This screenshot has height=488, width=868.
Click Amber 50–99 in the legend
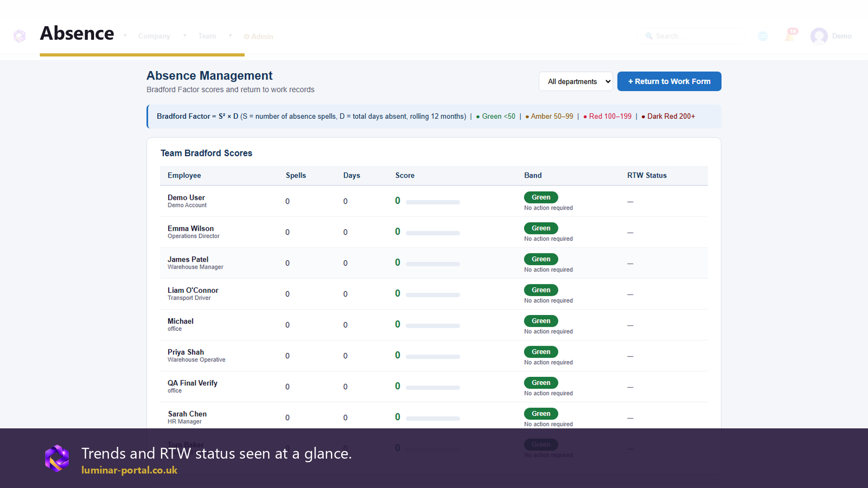[x=549, y=116]
